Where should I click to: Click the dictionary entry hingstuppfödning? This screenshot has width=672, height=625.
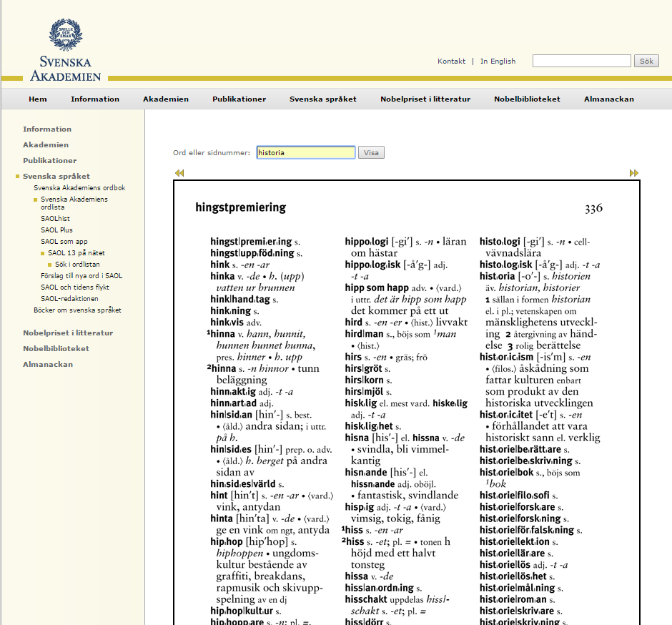252,253
